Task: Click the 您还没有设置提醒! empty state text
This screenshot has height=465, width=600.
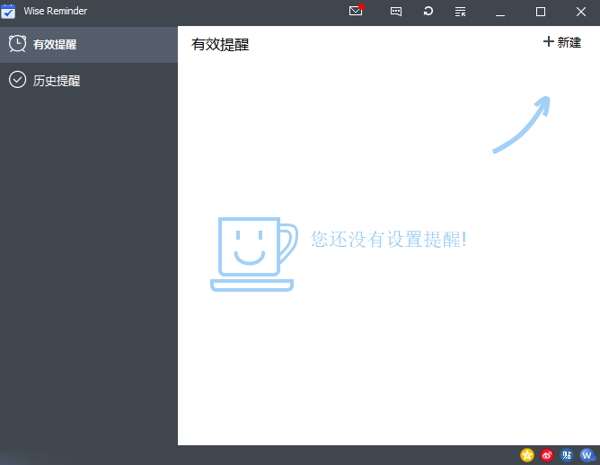Action: tap(389, 239)
